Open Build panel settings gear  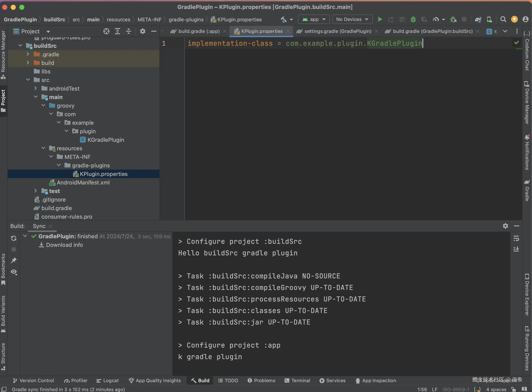(506, 226)
